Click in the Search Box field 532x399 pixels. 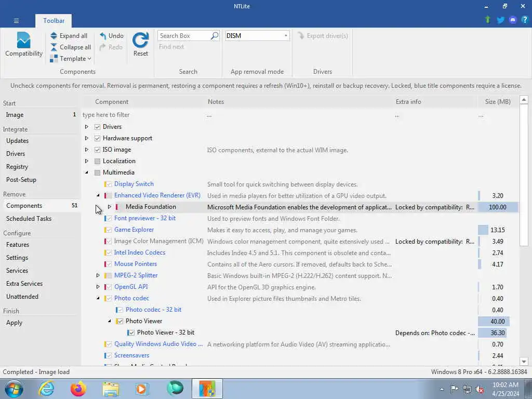tap(184, 36)
